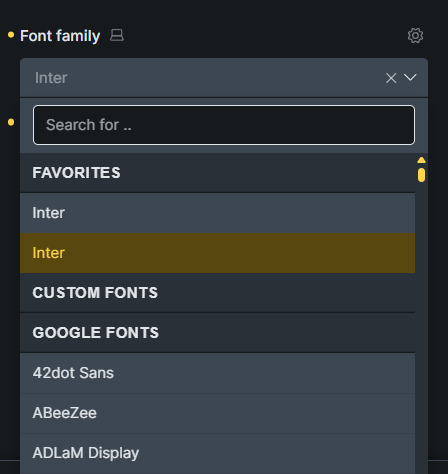Focus the Search for font input field

click(x=224, y=125)
